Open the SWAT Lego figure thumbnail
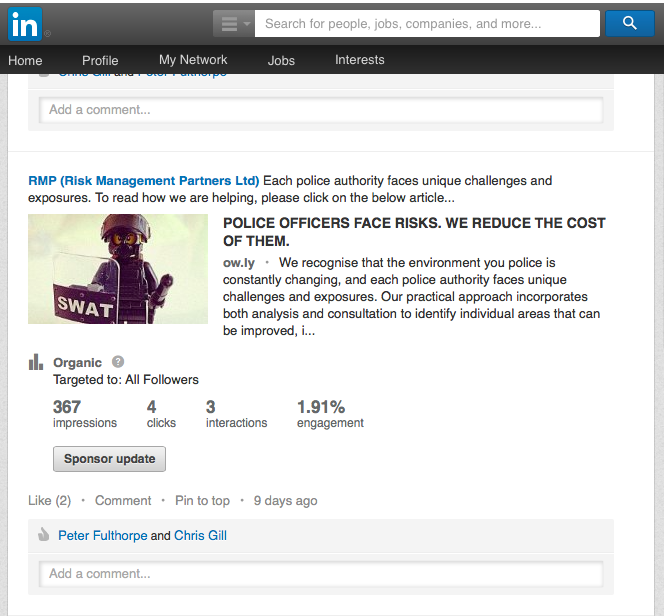Viewport: 664px width, 616px height. (x=118, y=269)
